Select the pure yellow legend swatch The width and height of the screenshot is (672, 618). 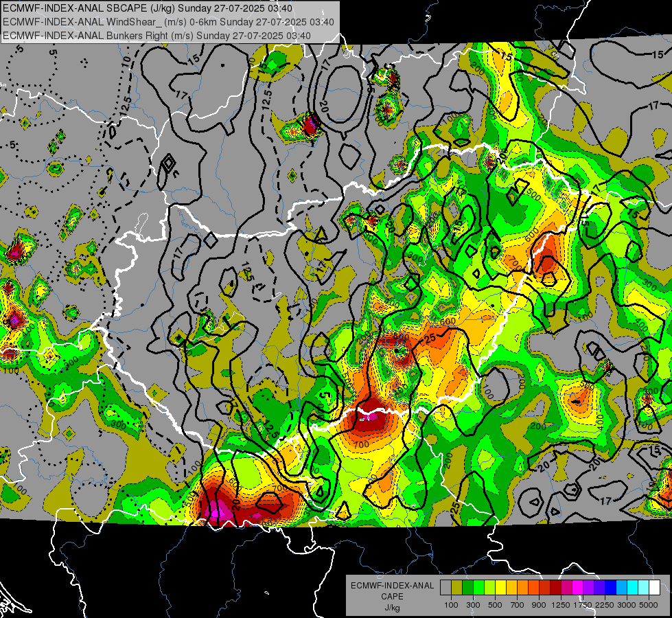[500, 588]
